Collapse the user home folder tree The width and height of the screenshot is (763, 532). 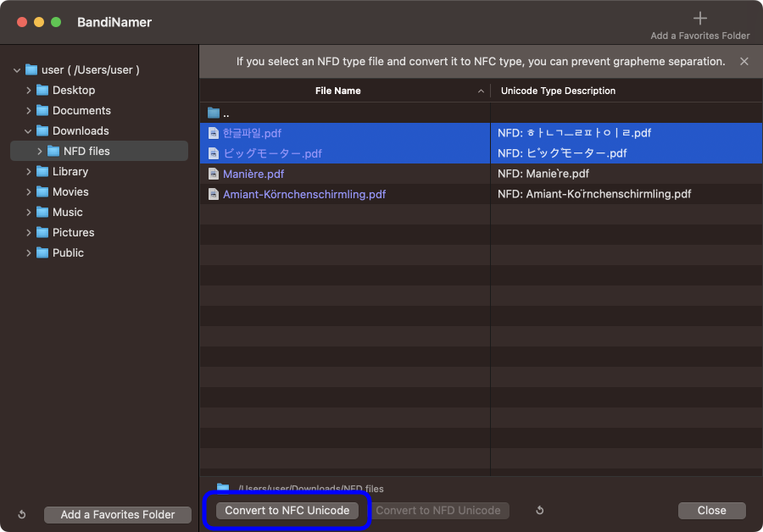click(17, 70)
